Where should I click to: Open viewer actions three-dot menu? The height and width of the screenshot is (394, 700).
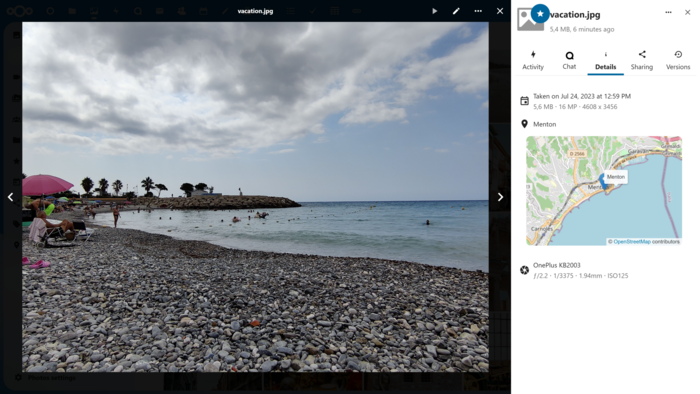click(478, 11)
